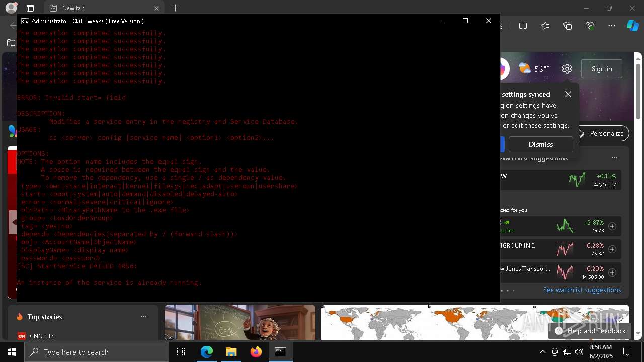Select command prompt taskbar icon
The height and width of the screenshot is (362, 644).
coord(281,352)
